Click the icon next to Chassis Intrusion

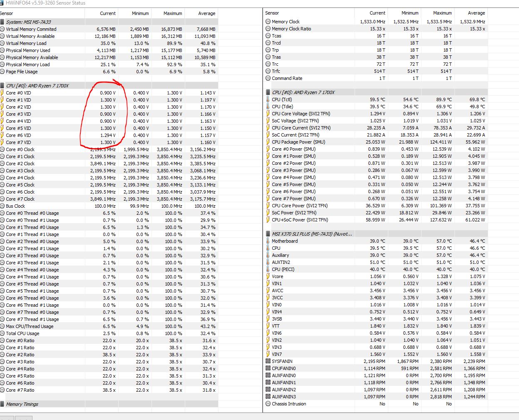(268, 404)
